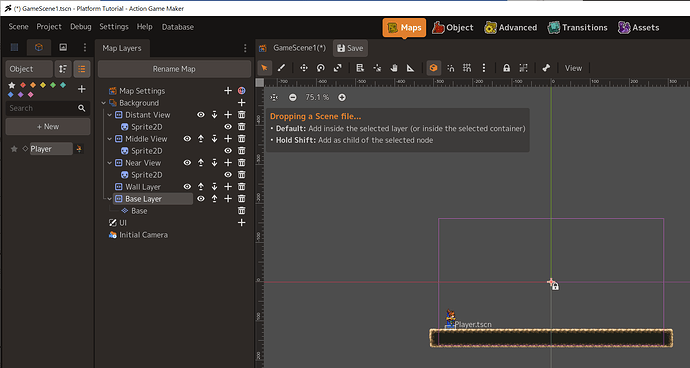Filter by the star favorites tag
690x368 pixels.
tap(12, 85)
